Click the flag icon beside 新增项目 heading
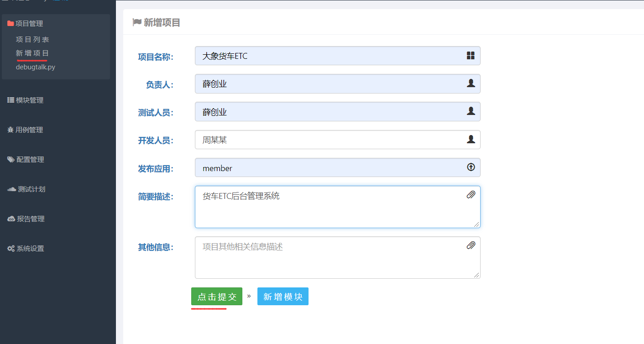Screen dimensions: 644x344 click(137, 22)
